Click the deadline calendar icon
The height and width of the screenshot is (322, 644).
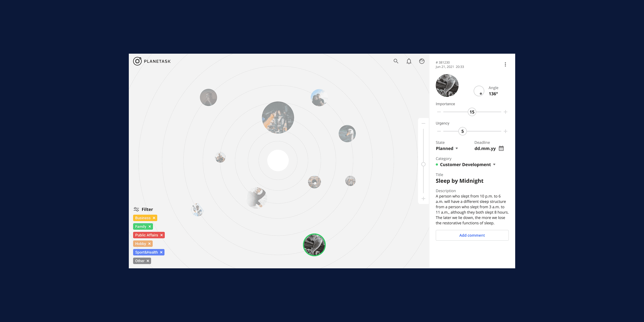(x=501, y=148)
